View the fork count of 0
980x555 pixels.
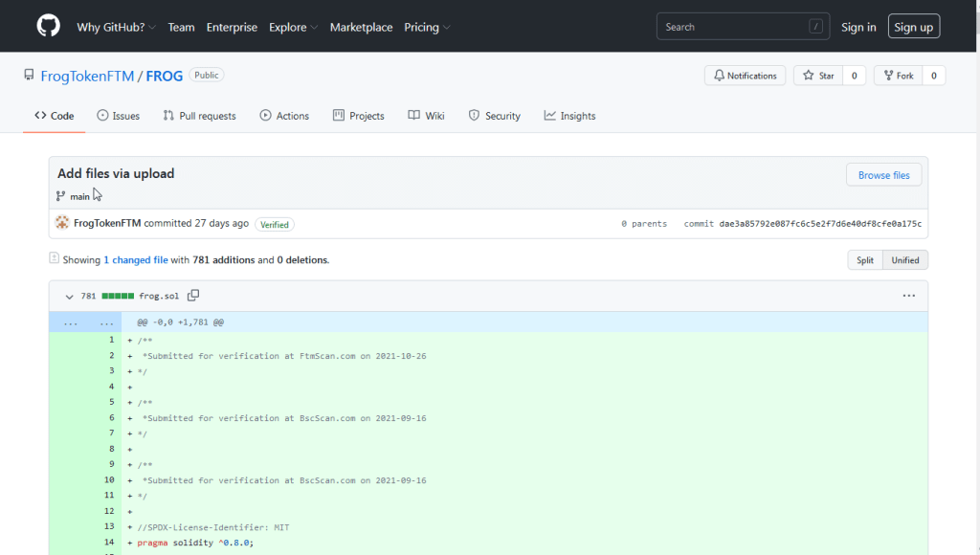934,76
